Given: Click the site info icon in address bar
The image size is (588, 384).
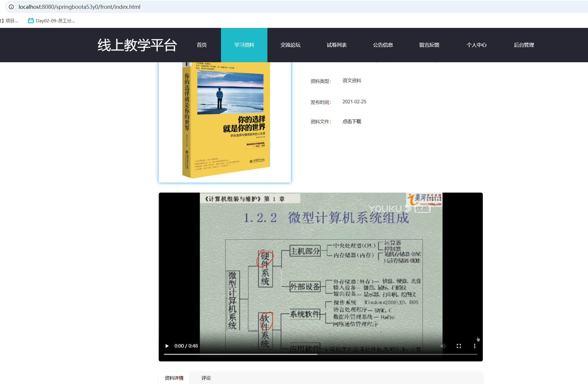Looking at the screenshot, I should click(11, 7).
